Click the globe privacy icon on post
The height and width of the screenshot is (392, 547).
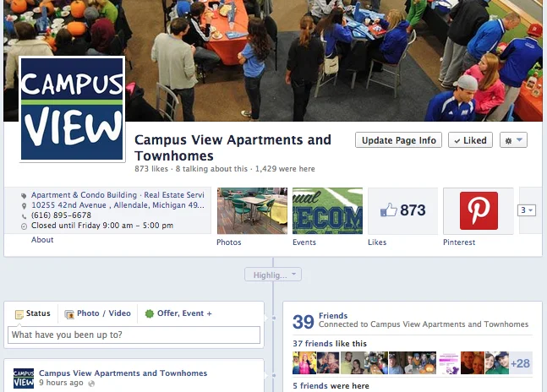(x=91, y=384)
